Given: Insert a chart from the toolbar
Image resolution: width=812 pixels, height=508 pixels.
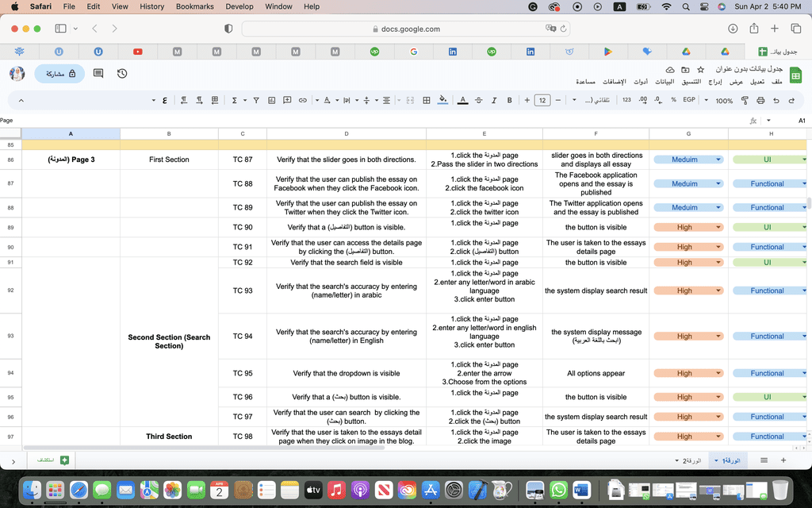Looking at the screenshot, I should 271,100.
